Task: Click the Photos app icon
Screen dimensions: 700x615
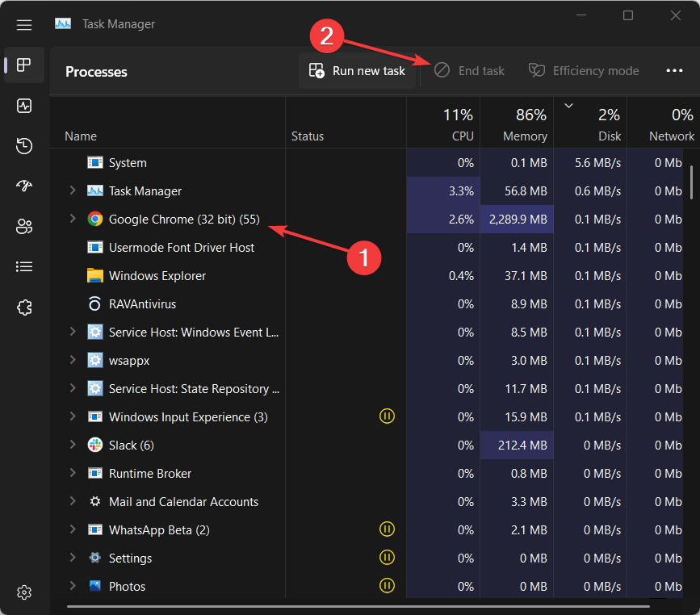Action: coord(94,586)
